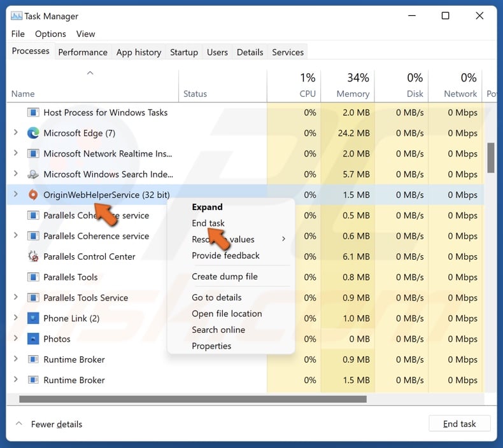This screenshot has width=503, height=448.
Task: Expand the Runtime Broker row using 0.9 MB
Action: [x=15, y=358]
